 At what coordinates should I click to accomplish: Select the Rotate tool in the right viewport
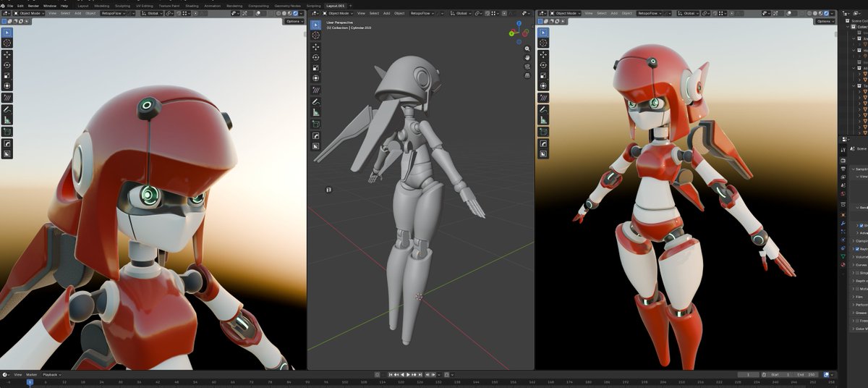pyautogui.click(x=543, y=64)
